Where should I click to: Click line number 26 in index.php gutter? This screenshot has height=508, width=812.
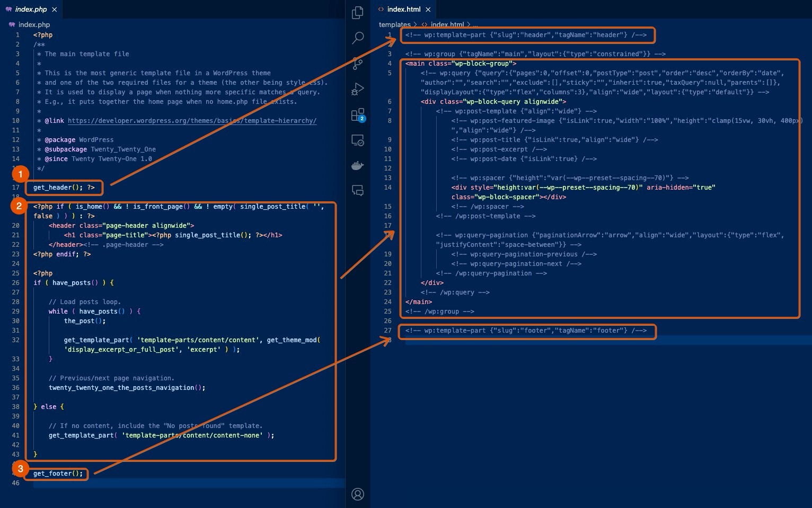click(x=15, y=283)
